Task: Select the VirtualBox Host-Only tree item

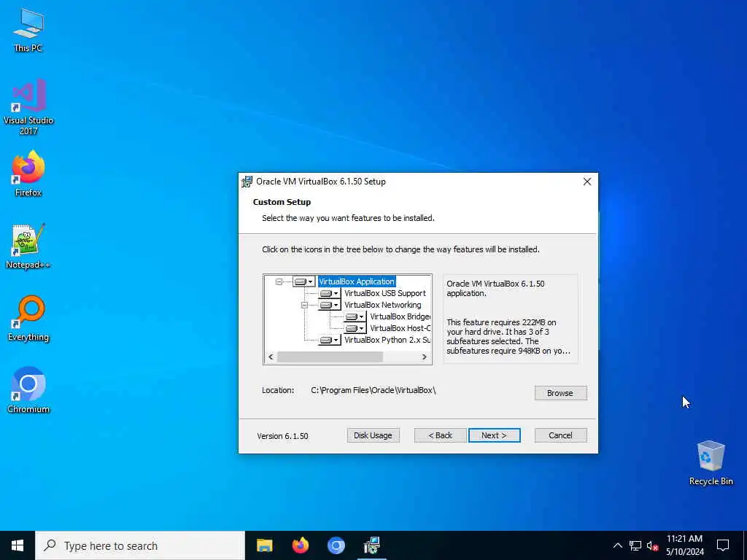Action: tap(400, 328)
